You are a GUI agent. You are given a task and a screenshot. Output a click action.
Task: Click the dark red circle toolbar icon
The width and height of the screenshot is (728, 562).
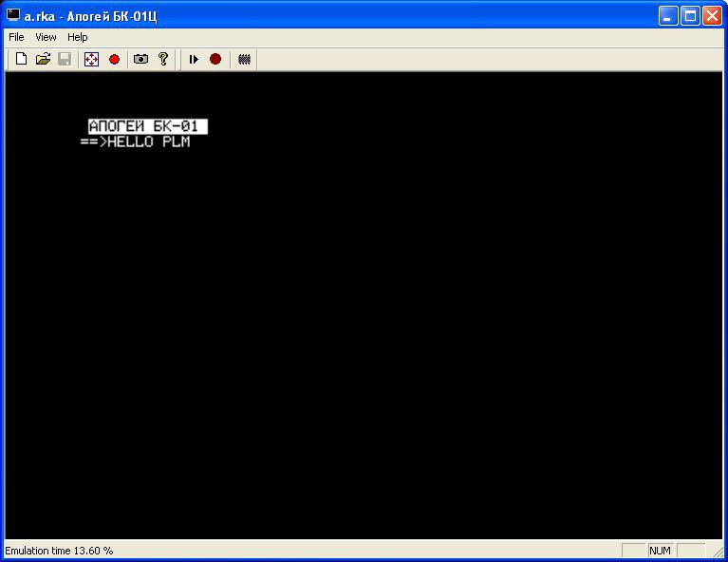pos(215,59)
